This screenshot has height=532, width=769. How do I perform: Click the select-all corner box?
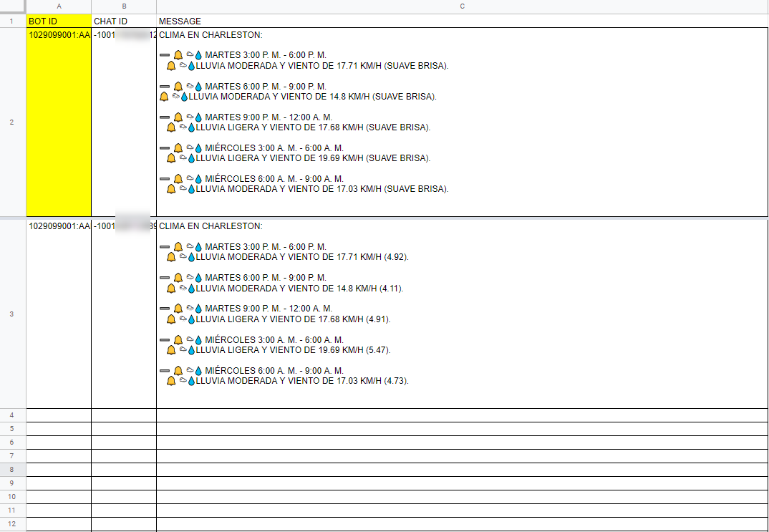(13, 7)
